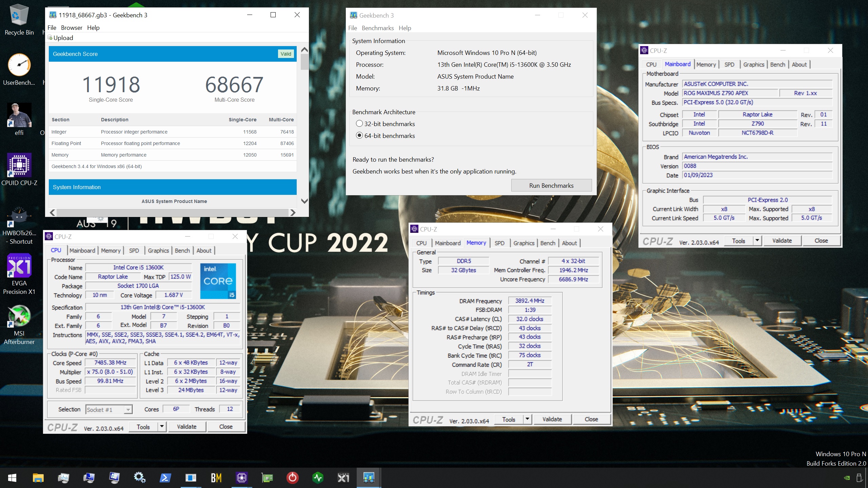Click the Core Voltage 1.687 V value

173,295
